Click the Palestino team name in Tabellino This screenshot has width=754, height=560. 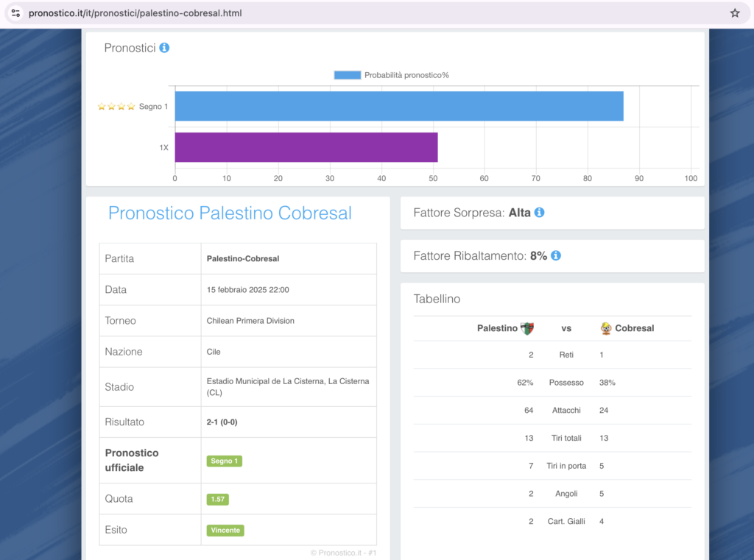(x=497, y=328)
